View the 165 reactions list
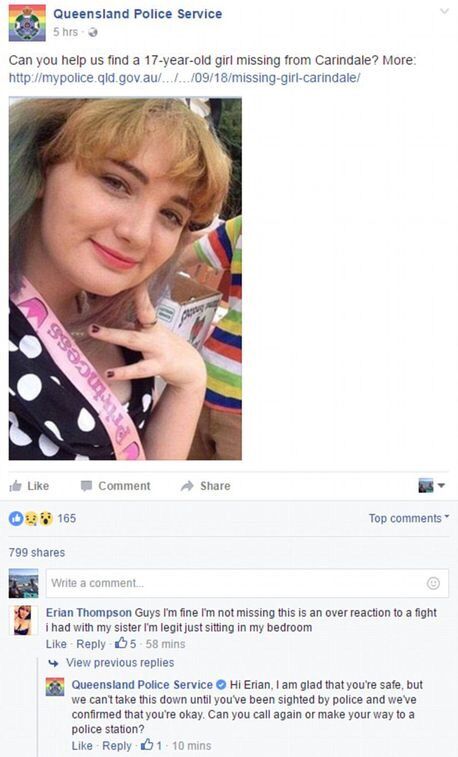The image size is (458, 757). 42,518
